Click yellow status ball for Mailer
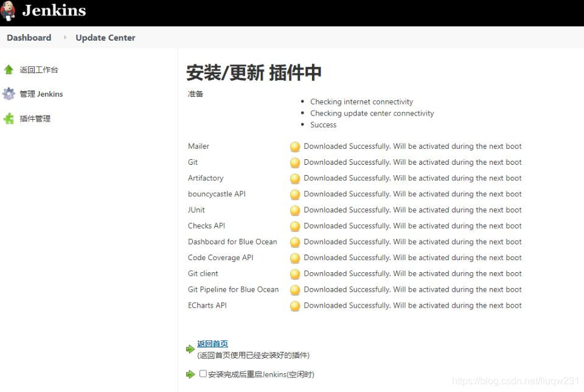The width and height of the screenshot is (584, 392). (295, 147)
